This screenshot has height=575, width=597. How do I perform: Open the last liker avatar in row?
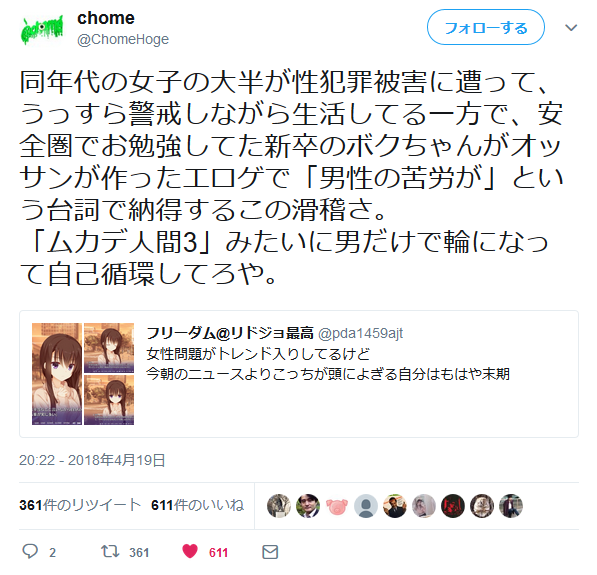tap(511, 506)
